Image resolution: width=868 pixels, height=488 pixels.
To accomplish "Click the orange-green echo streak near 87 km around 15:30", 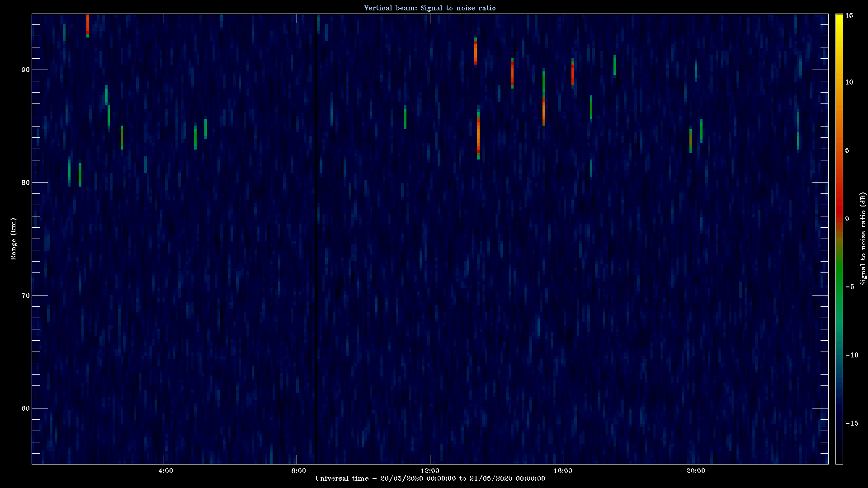I will tap(544, 97).
